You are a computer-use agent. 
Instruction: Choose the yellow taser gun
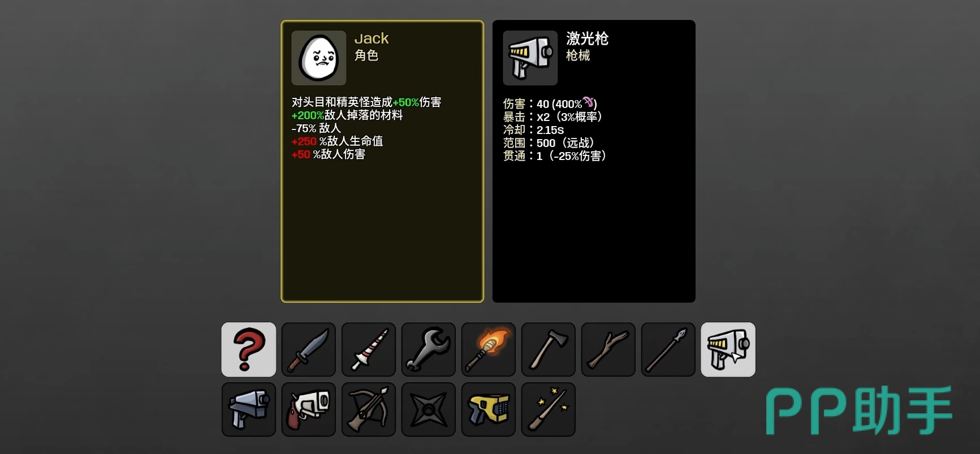click(x=489, y=409)
